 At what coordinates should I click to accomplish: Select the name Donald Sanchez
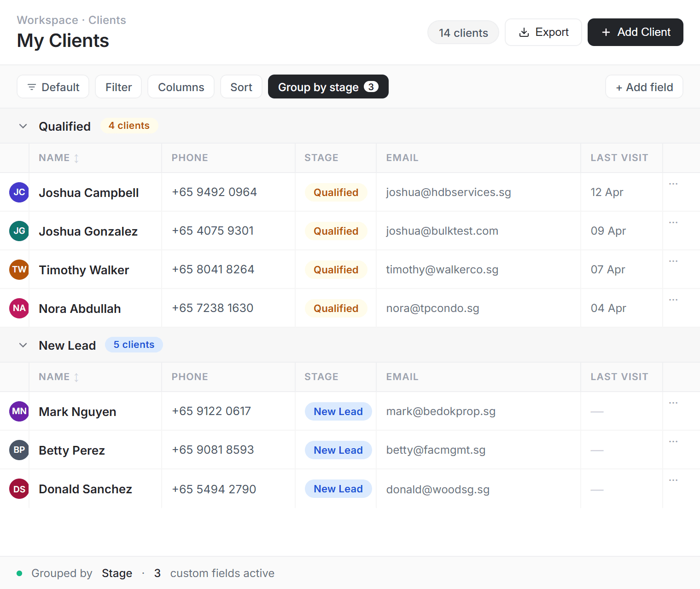click(86, 489)
